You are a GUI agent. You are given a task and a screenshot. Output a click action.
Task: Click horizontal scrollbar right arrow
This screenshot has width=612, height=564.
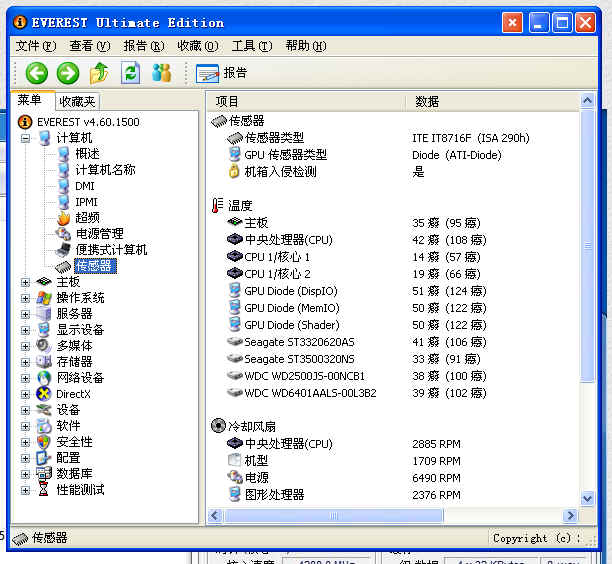coord(570,516)
